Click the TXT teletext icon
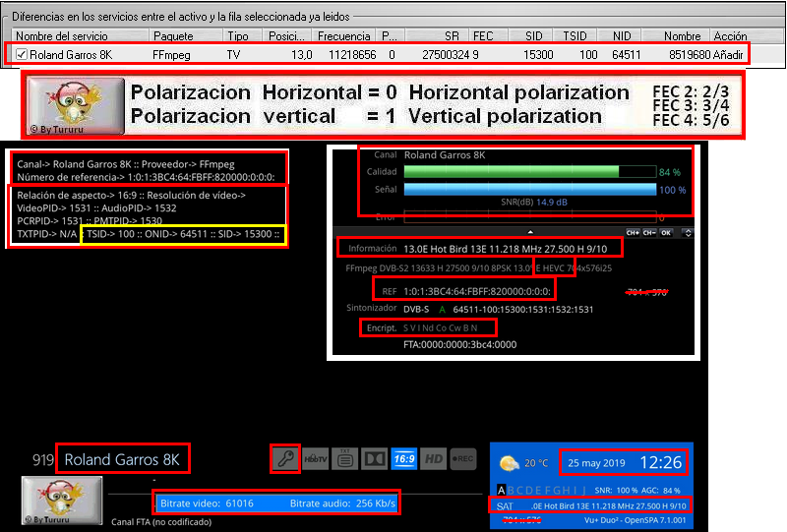The image size is (787, 532). tap(345, 458)
